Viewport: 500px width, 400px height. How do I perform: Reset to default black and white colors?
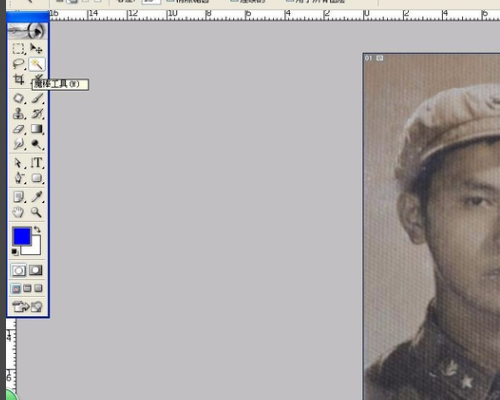pyautogui.click(x=15, y=252)
